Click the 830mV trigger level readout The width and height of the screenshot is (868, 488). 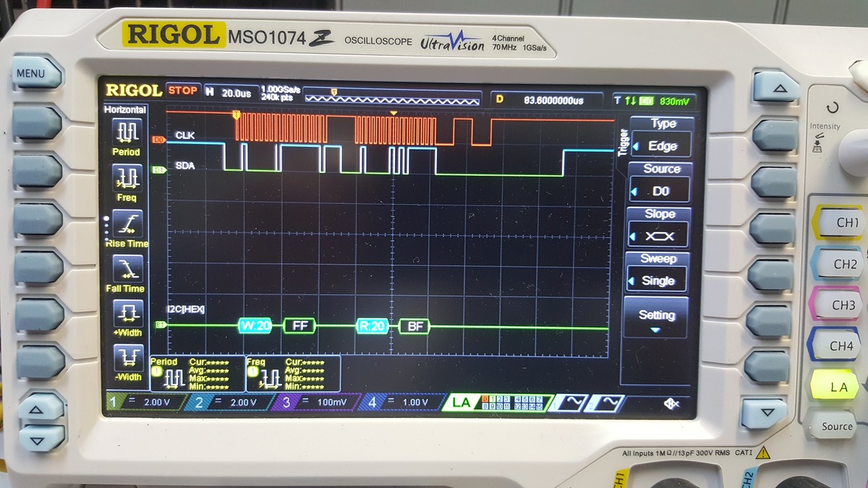coord(673,101)
